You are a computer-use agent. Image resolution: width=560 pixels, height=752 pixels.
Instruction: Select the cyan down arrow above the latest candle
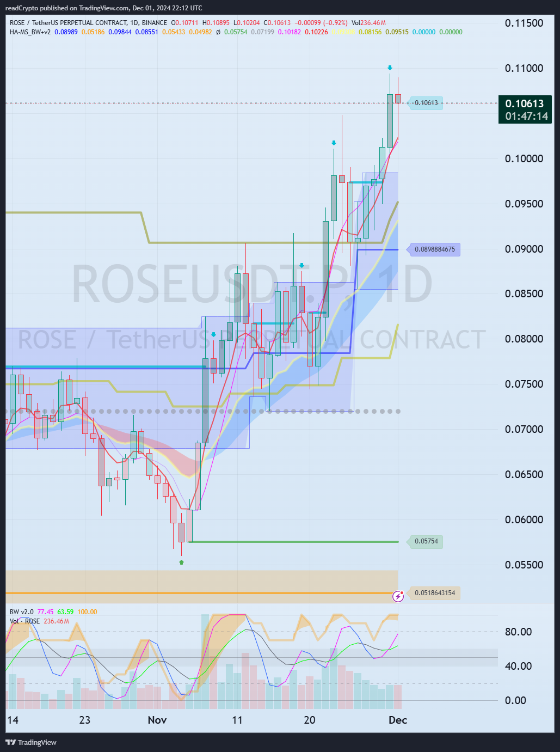pyautogui.click(x=390, y=68)
